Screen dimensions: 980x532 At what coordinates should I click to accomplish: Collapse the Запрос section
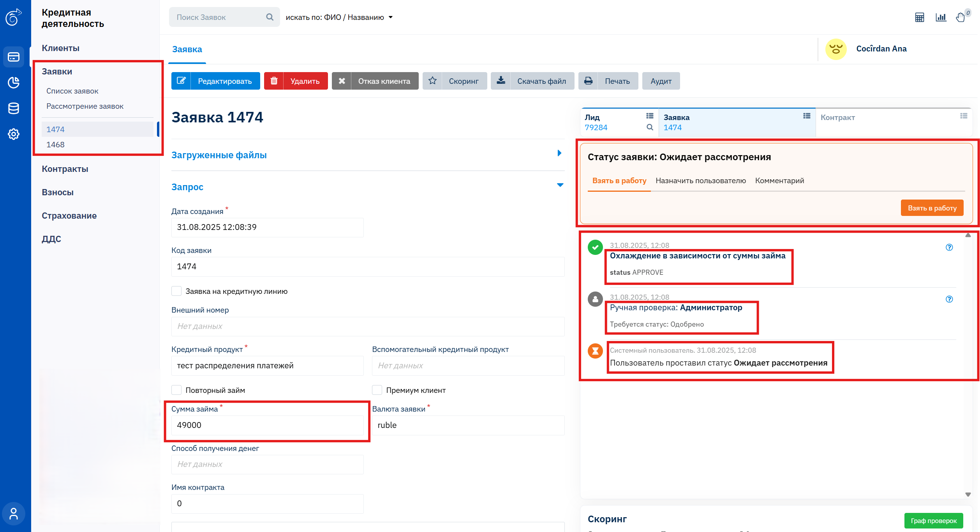click(368, 187)
